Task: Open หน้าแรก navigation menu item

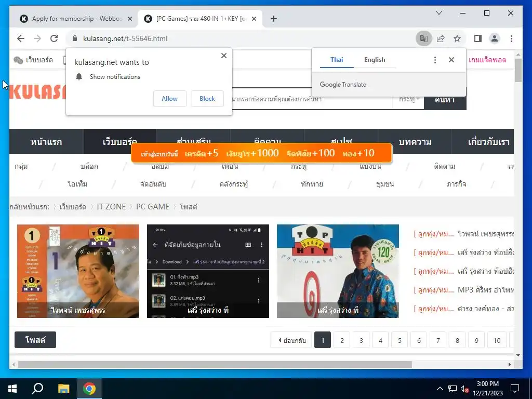Action: [x=46, y=141]
